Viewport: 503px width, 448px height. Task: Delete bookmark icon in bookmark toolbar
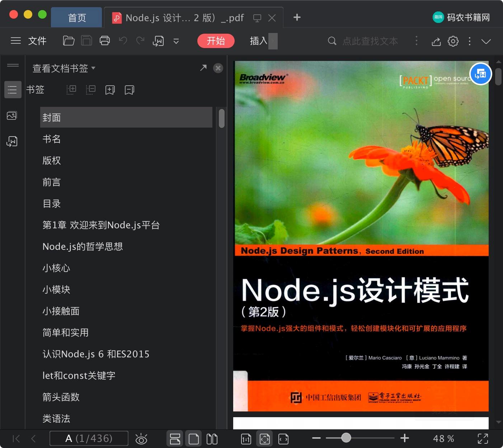coord(130,90)
